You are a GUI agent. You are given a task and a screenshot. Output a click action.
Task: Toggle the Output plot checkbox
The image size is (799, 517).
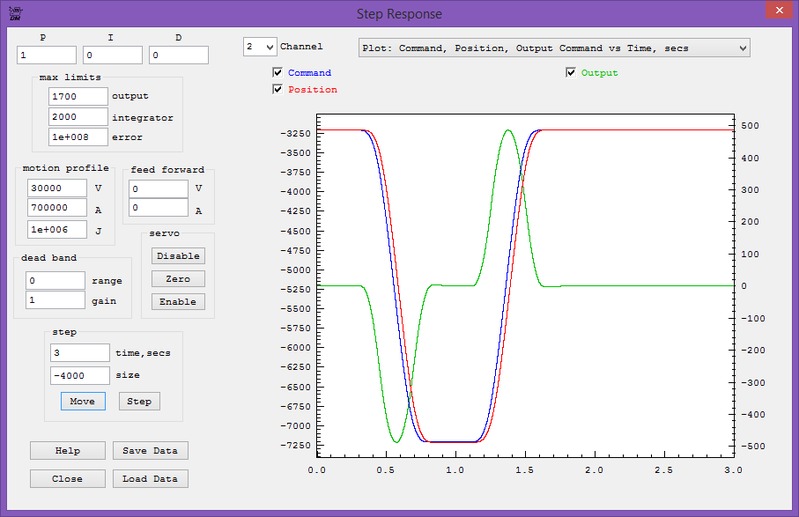[x=571, y=73]
